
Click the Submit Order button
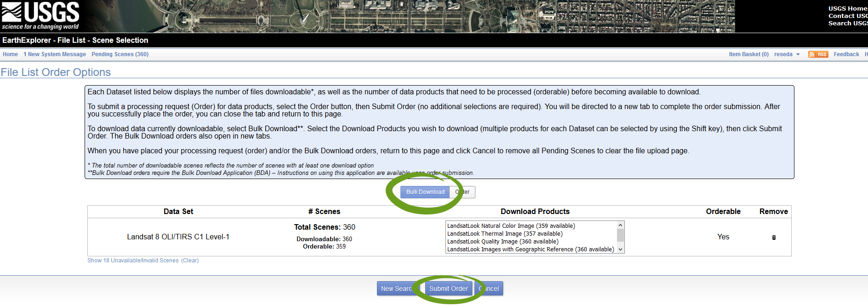point(448,289)
